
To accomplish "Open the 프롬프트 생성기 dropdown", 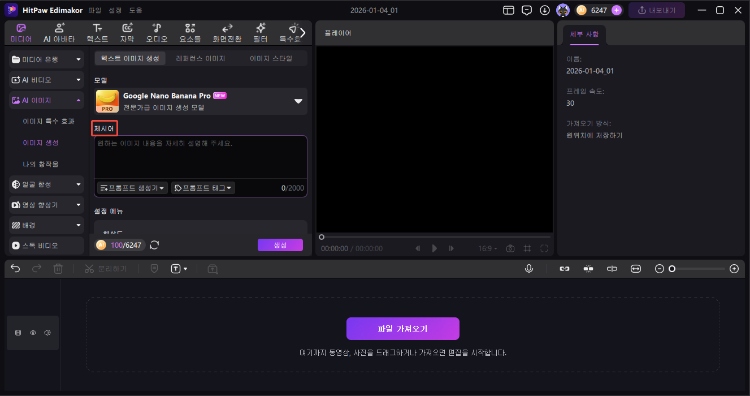I will click(132, 188).
